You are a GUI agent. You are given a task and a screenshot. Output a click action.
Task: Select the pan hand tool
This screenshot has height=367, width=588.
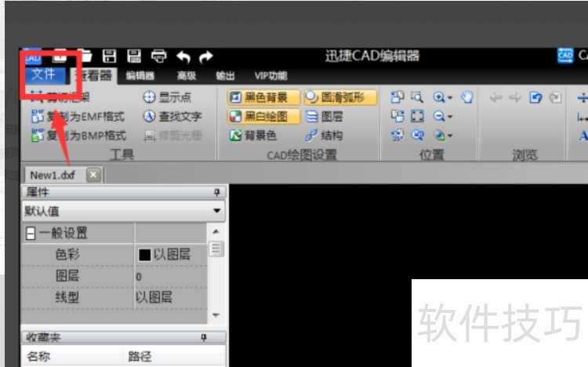click(x=467, y=97)
